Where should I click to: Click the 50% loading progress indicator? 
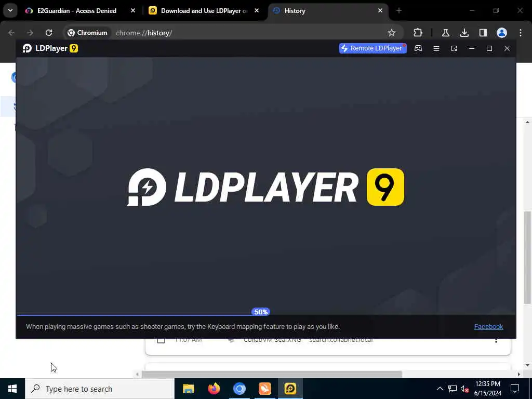coord(261,312)
